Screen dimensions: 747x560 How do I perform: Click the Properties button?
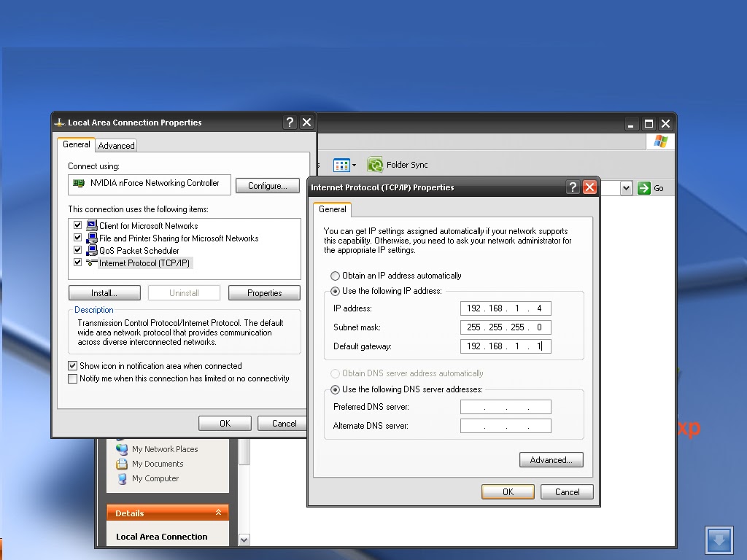(x=264, y=293)
